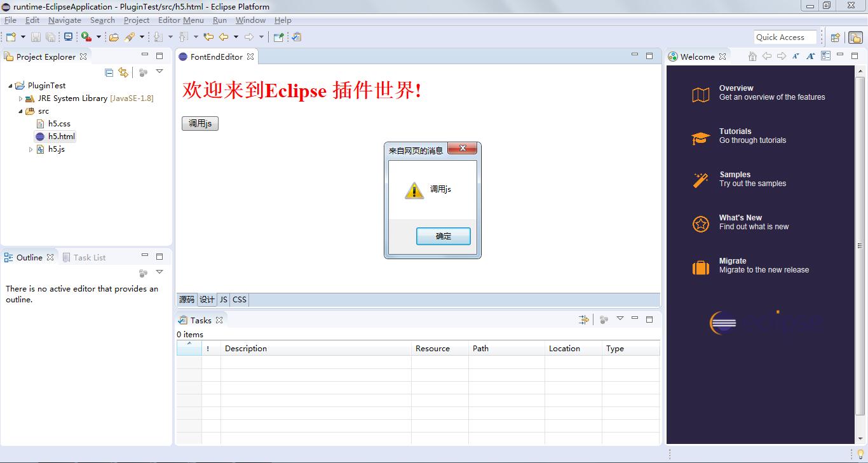Open the What's New link
The height and width of the screenshot is (463, 868).
[740, 222]
